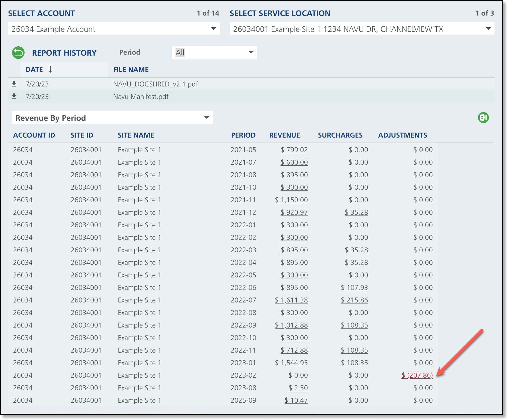The image size is (508, 420).
Task: Change the Revenue By Period report selector
Action: pos(206,118)
